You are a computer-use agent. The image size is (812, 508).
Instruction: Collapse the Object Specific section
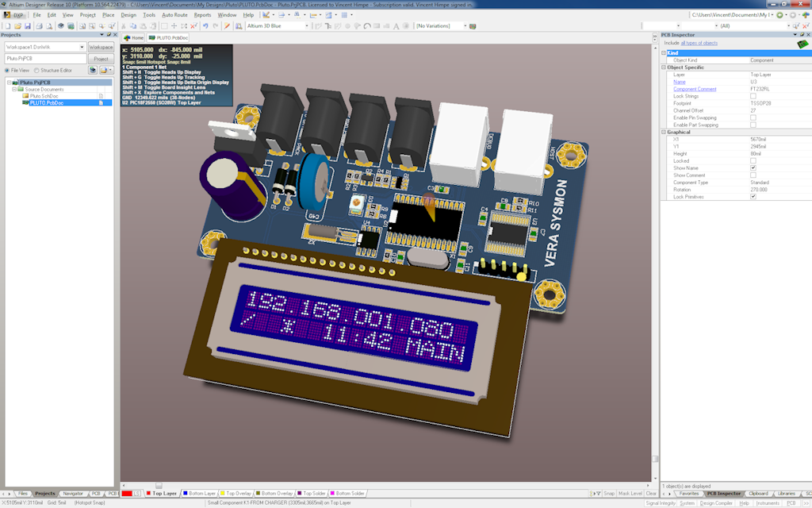tap(664, 67)
